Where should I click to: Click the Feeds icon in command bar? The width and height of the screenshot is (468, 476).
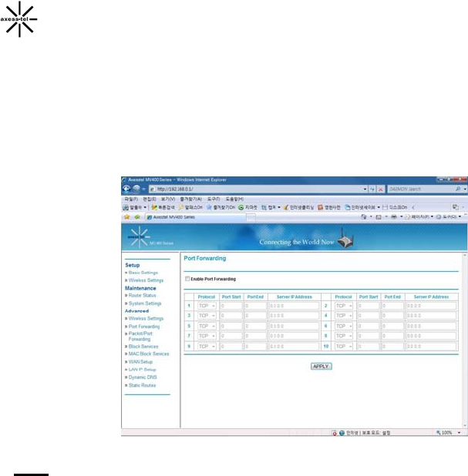click(379, 216)
